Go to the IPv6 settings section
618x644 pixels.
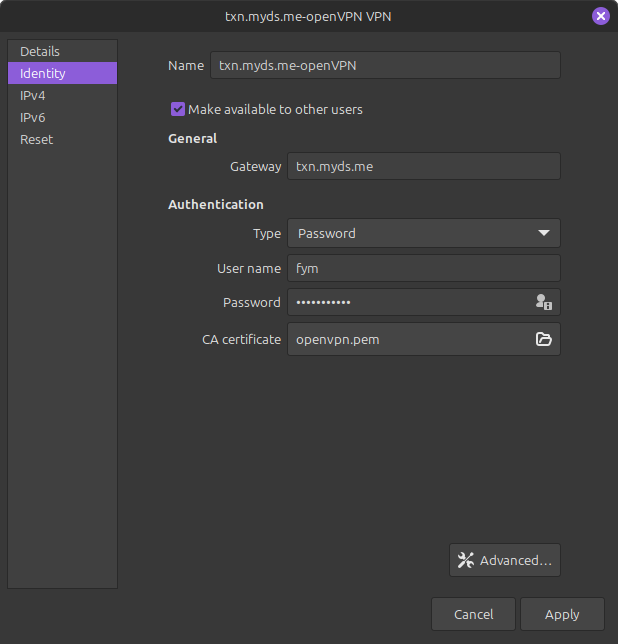click(33, 117)
